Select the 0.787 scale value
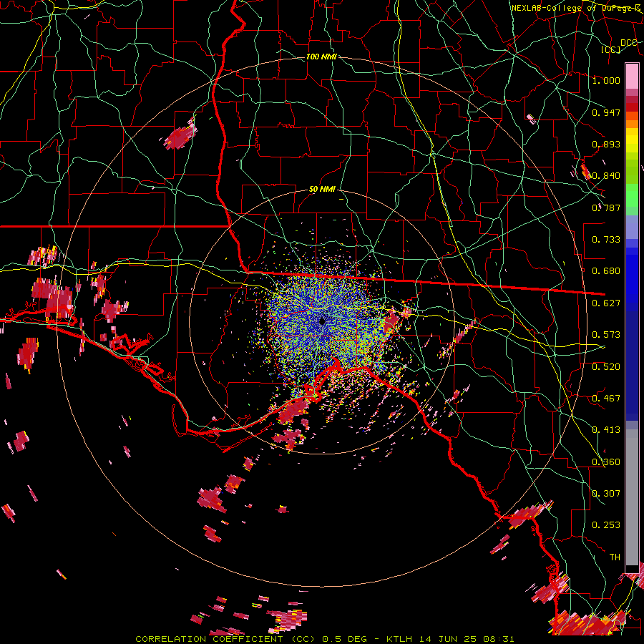The image size is (644, 644). [x=606, y=208]
